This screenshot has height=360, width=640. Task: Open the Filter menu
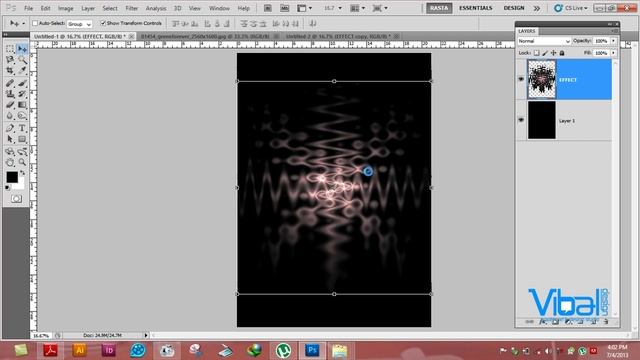click(x=131, y=8)
